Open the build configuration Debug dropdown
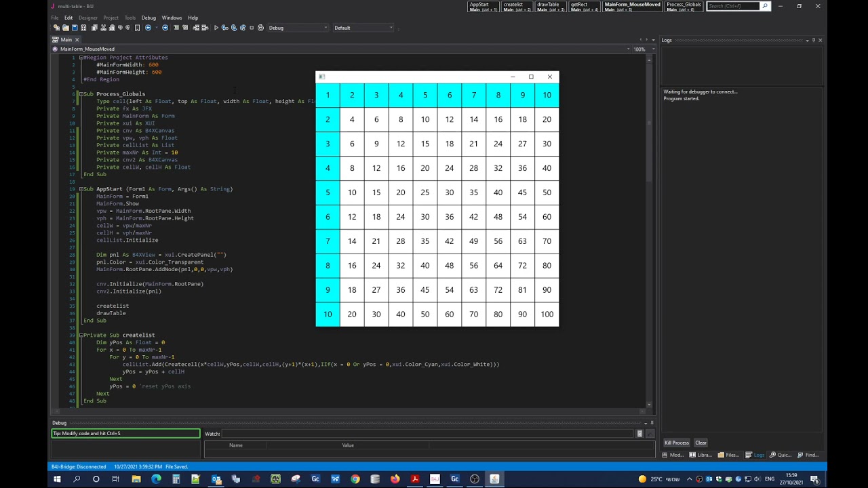The image size is (868, 488). [x=298, y=28]
